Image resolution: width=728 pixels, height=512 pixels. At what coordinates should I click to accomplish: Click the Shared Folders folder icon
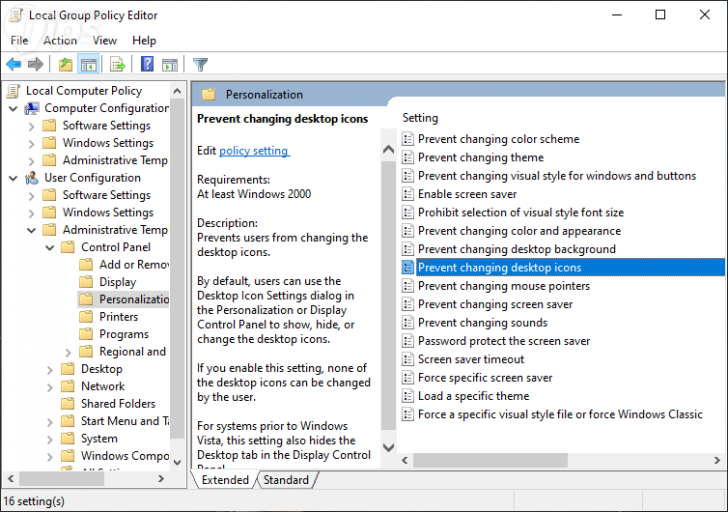(68, 403)
